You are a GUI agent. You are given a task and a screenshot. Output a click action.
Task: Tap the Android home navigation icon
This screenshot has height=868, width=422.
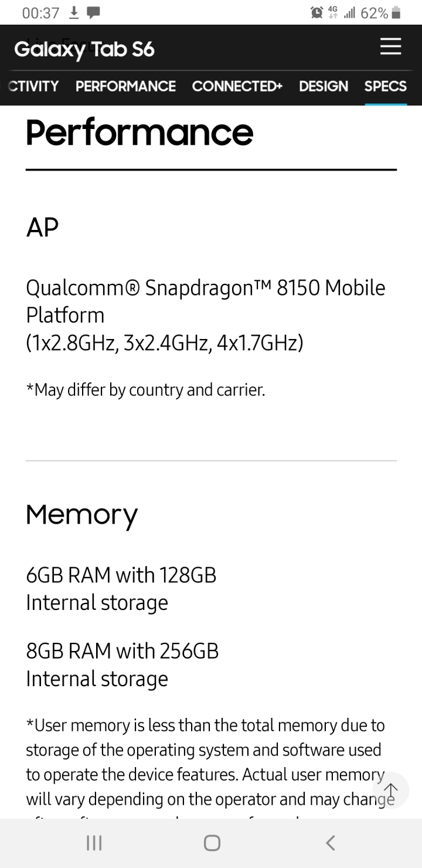point(212,843)
